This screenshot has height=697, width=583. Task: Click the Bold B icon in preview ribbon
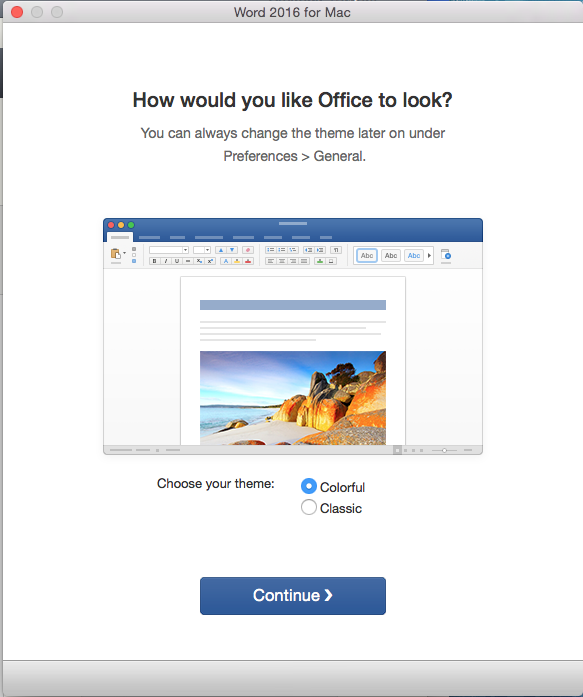pos(154,261)
